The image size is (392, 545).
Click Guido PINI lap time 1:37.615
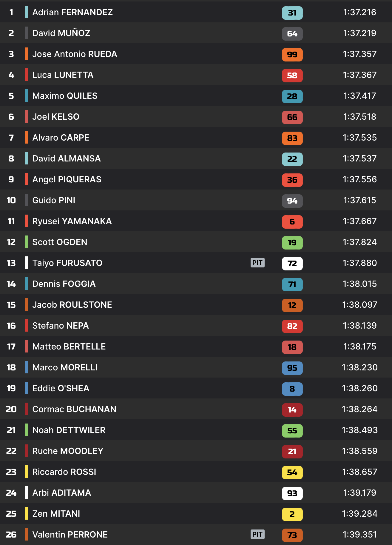click(359, 200)
